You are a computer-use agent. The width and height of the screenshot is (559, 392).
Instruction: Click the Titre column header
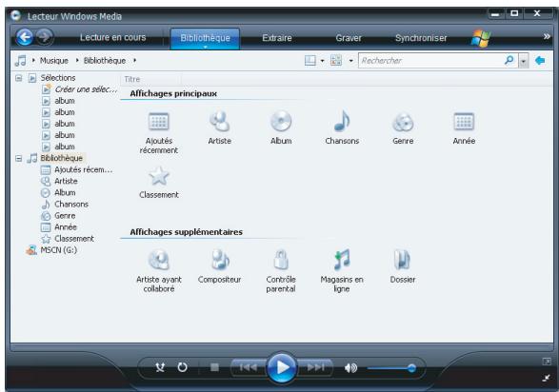tap(150, 79)
